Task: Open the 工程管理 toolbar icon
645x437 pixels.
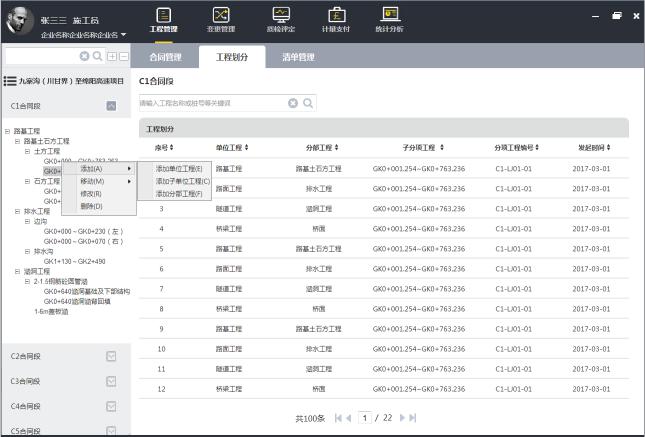Action: [x=163, y=20]
